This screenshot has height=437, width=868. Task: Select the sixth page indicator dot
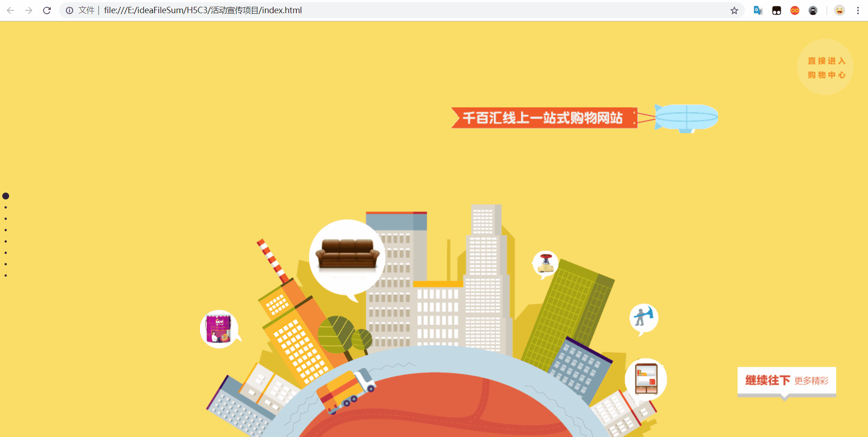[5, 253]
